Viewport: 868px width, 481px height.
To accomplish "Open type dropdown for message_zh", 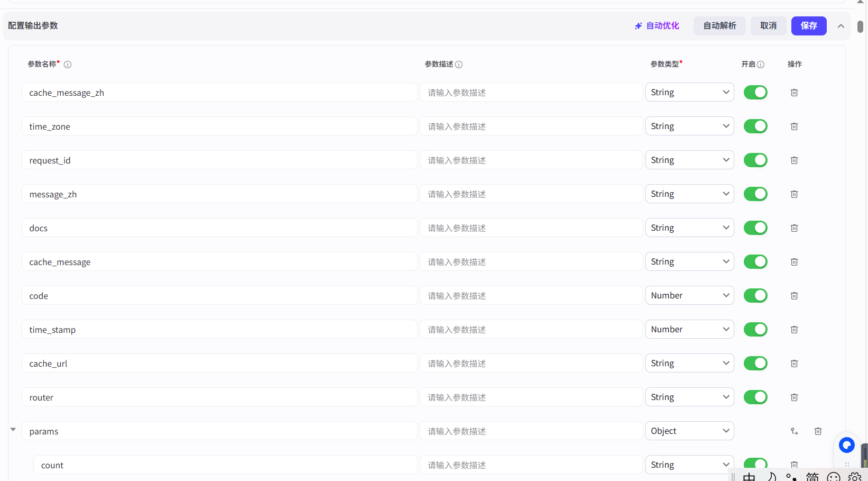I will coord(689,194).
